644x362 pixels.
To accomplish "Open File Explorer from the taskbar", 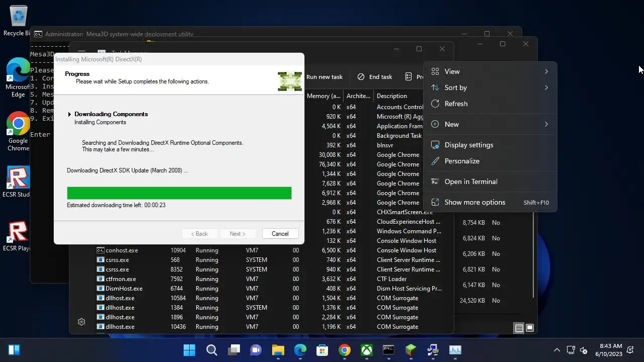I will click(278, 350).
